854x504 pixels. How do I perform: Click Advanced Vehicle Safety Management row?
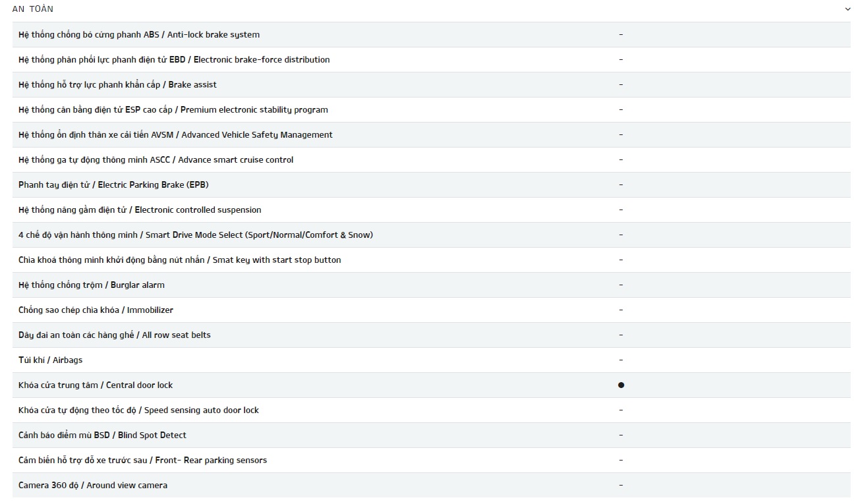click(x=431, y=134)
